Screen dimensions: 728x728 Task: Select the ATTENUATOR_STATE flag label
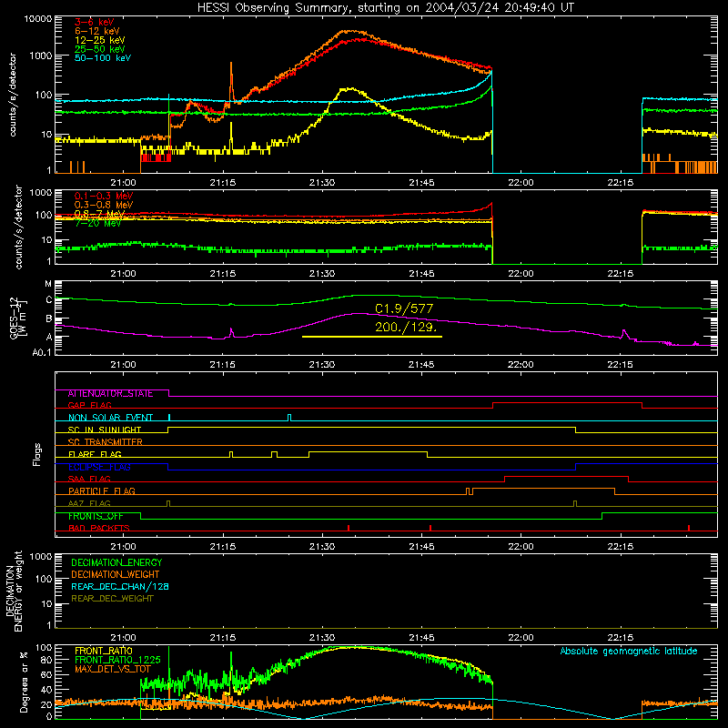(110, 394)
